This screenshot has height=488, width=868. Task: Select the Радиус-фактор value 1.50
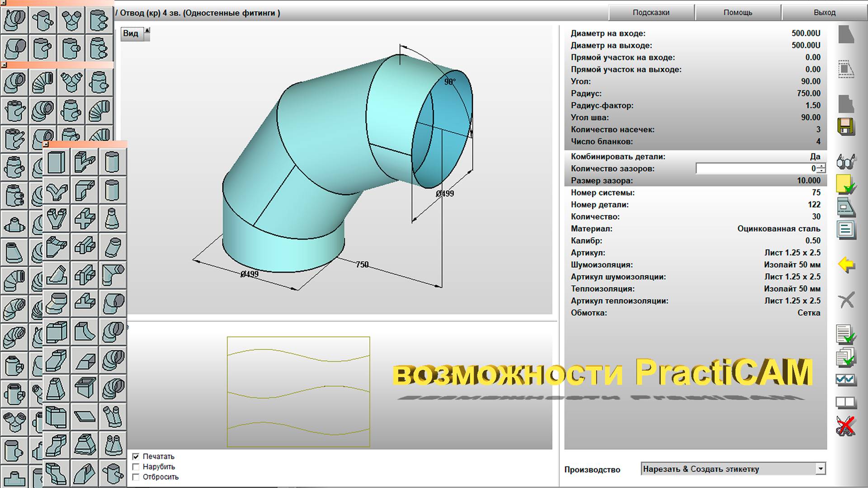point(812,105)
